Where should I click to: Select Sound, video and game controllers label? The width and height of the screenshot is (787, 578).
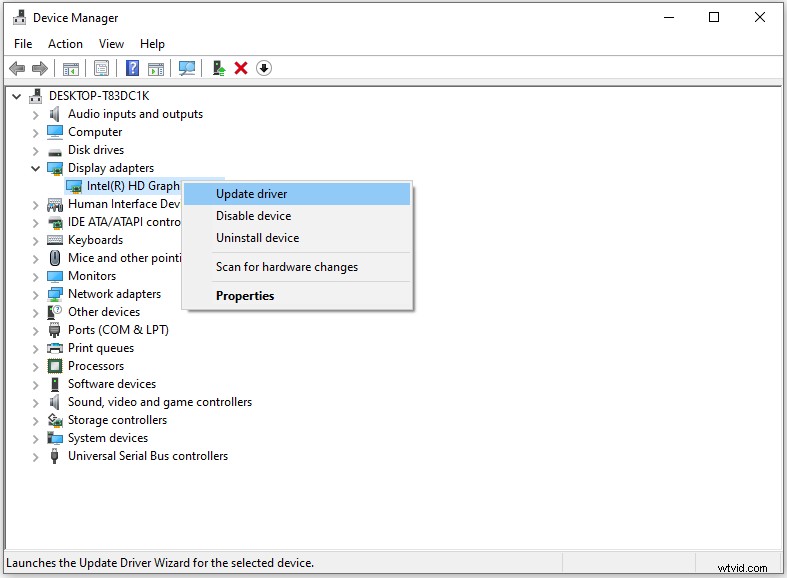pos(160,402)
